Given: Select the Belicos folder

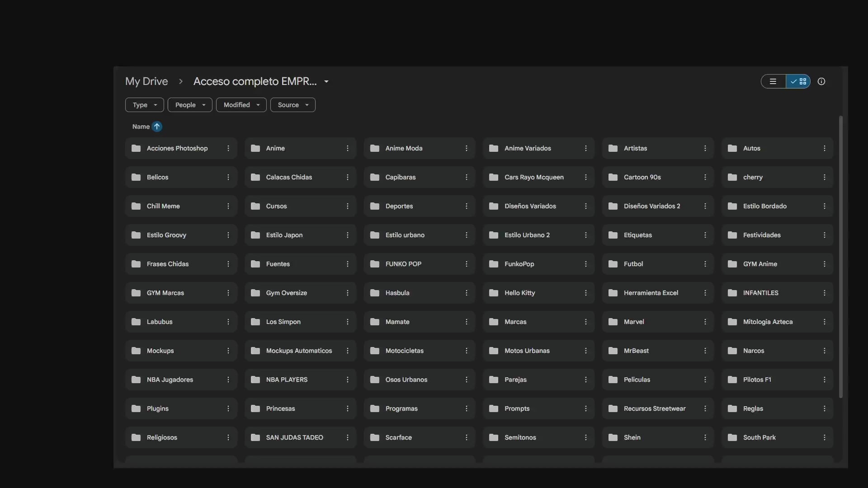Looking at the screenshot, I should [x=181, y=177].
